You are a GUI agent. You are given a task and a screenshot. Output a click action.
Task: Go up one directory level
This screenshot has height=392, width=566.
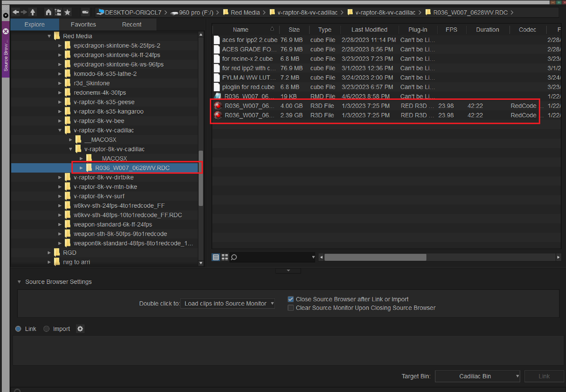pyautogui.click(x=33, y=12)
